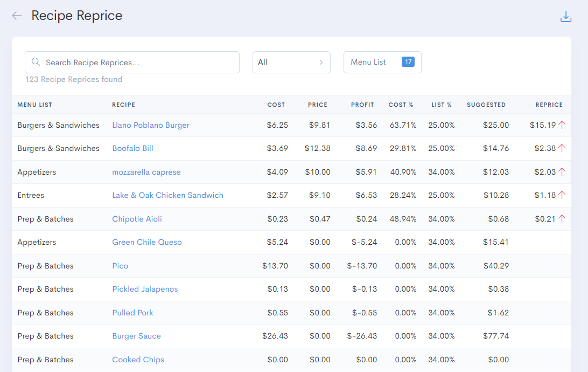Open the Burger Sauce recipe link
The width and height of the screenshot is (588, 372).
pos(136,336)
